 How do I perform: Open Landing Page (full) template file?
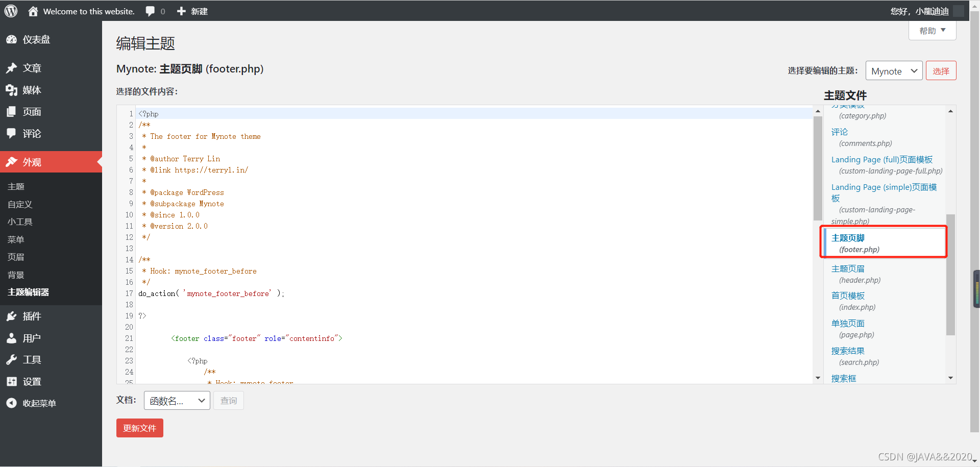click(882, 160)
